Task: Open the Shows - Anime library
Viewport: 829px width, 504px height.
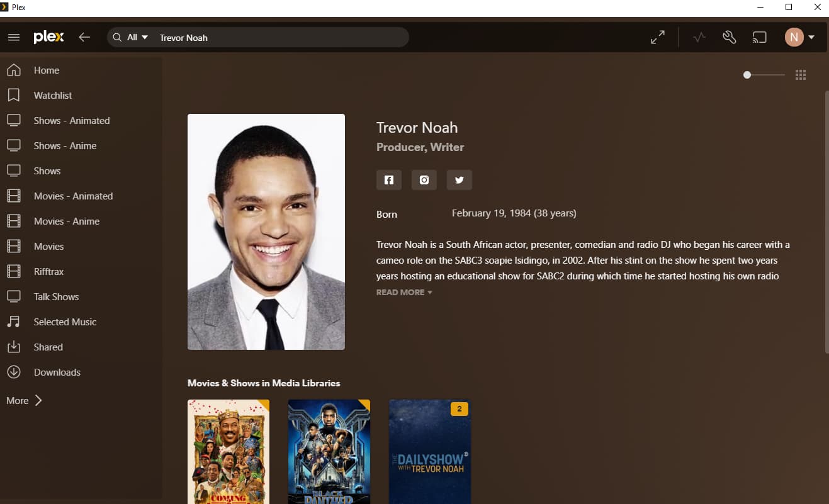Action: coord(65,146)
